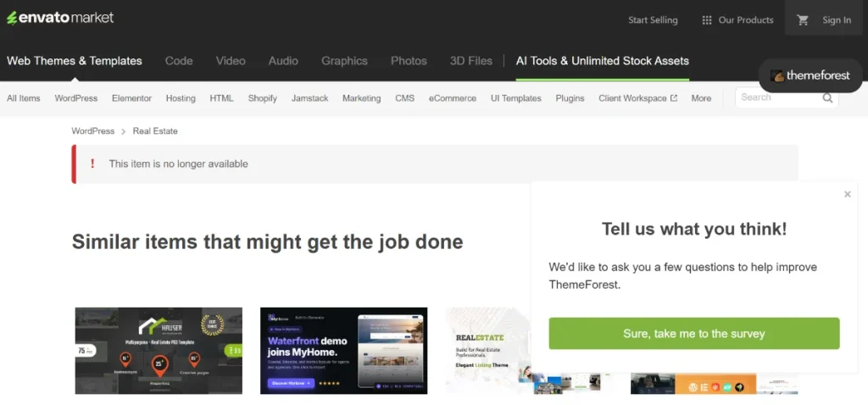Open the eCommerce submenu item
This screenshot has width=868, height=405.
pos(453,98)
